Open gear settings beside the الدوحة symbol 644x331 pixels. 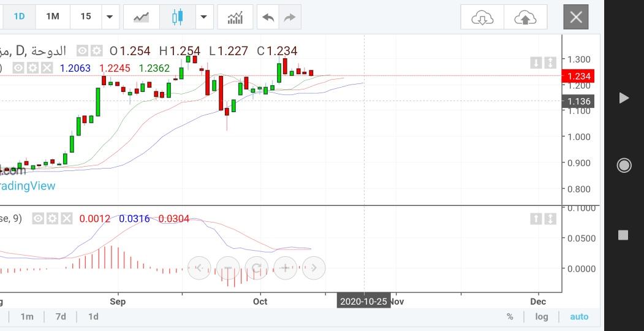[x=97, y=51]
